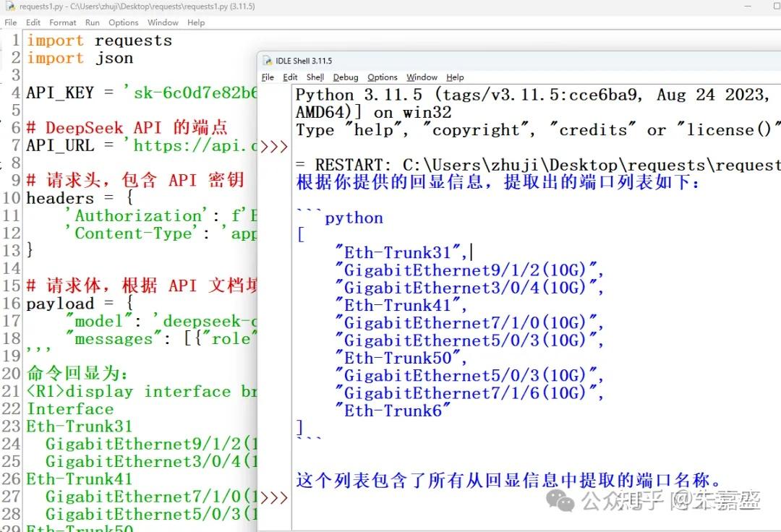Open the Help menu in the editor
The image size is (781, 532).
pyautogui.click(x=196, y=22)
